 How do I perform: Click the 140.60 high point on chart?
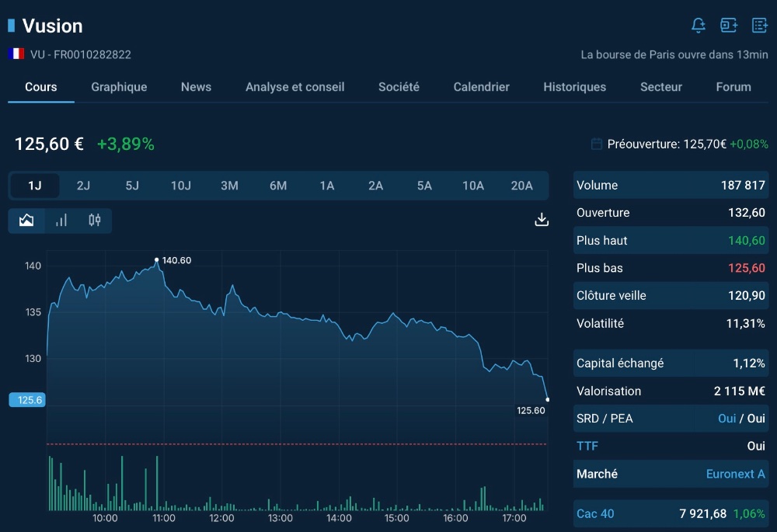click(157, 259)
